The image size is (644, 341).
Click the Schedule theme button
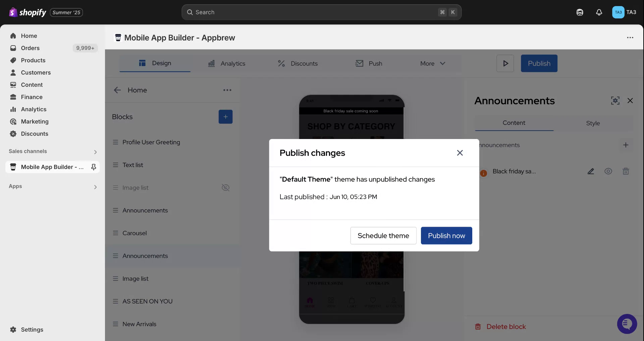[383, 235]
